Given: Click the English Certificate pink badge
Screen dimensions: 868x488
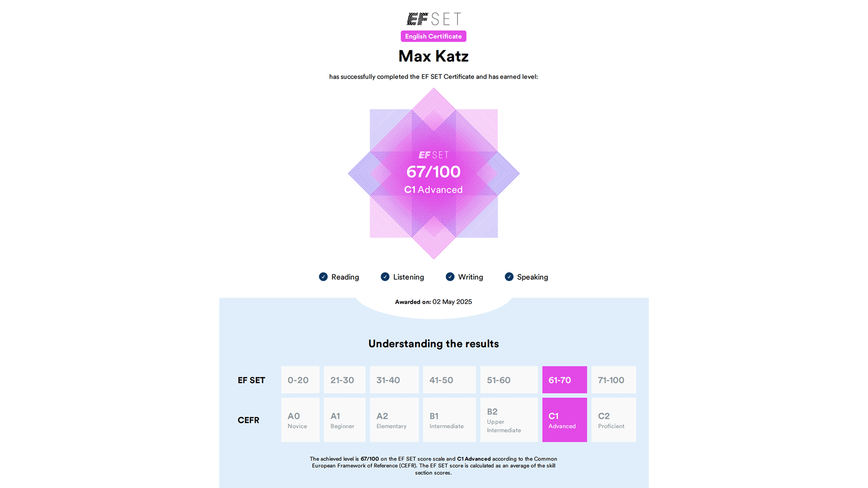Looking at the screenshot, I should 433,37.
